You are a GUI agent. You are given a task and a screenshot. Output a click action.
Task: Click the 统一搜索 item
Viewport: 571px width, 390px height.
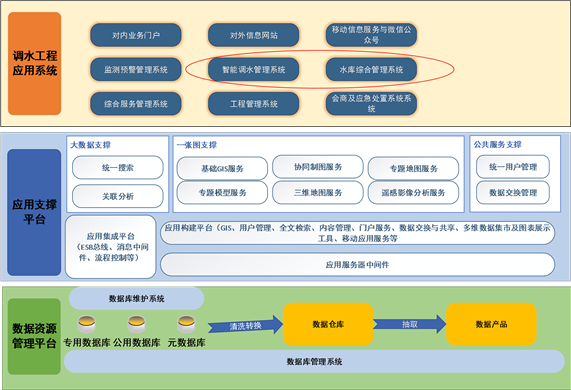(118, 168)
